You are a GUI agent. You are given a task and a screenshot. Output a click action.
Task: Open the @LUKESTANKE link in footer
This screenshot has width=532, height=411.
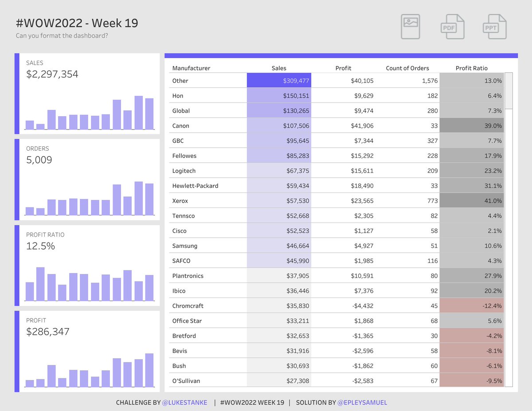point(184,403)
